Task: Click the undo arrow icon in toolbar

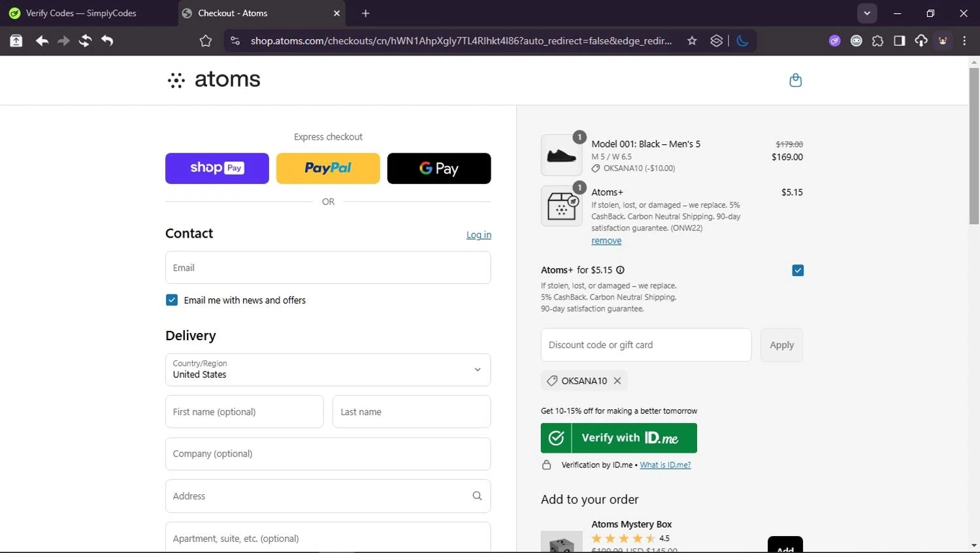Action: (x=107, y=40)
